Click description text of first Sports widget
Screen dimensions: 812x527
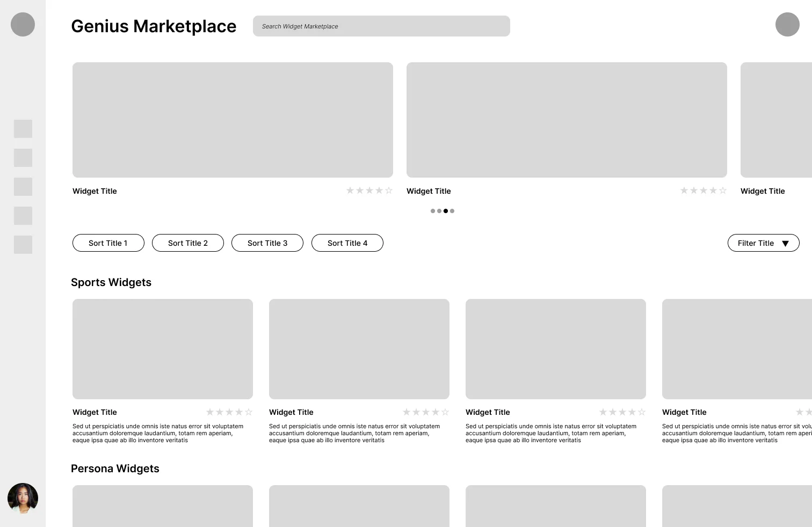[x=158, y=433]
